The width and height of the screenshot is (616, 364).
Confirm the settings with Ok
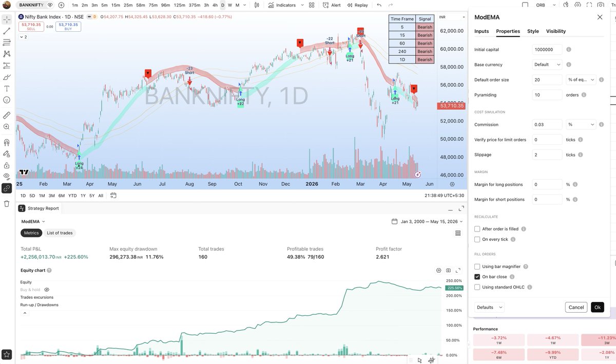pyautogui.click(x=597, y=307)
